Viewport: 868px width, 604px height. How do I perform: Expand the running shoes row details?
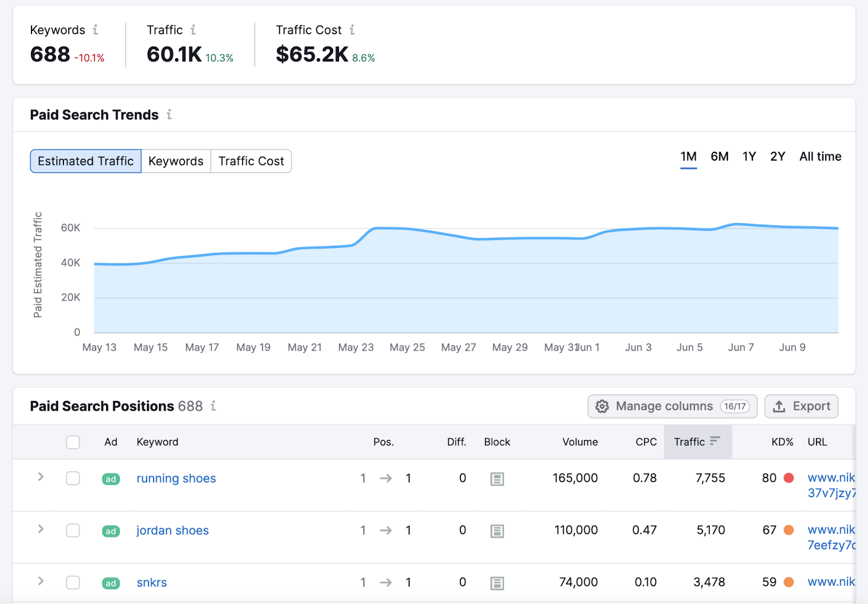coord(40,477)
